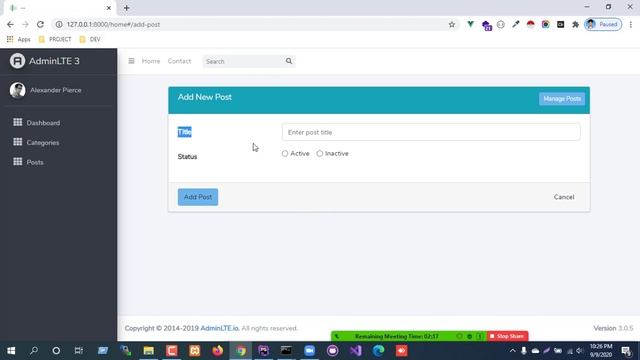This screenshot has width=640, height=360.
Task: Open Chrome from the taskbar
Action: click(241, 351)
